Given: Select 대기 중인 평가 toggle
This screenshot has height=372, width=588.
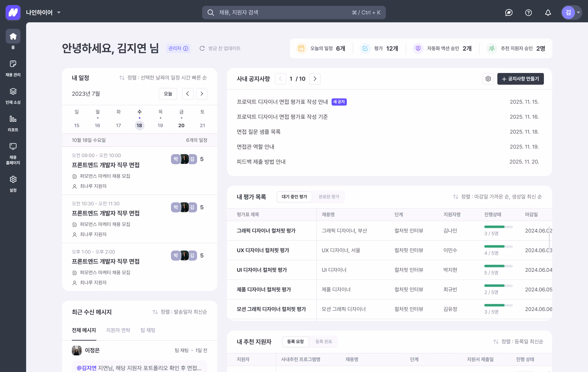Looking at the screenshot, I should [x=294, y=197].
